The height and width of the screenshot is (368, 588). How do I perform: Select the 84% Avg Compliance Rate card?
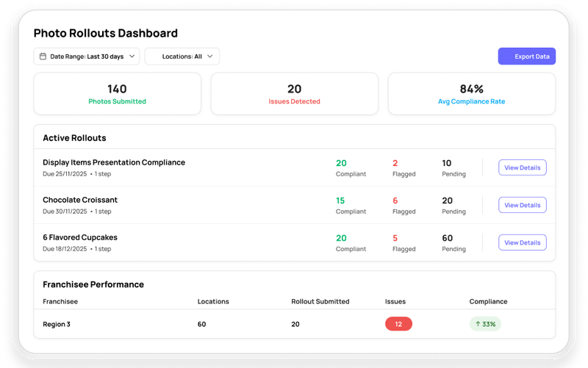[x=472, y=94]
